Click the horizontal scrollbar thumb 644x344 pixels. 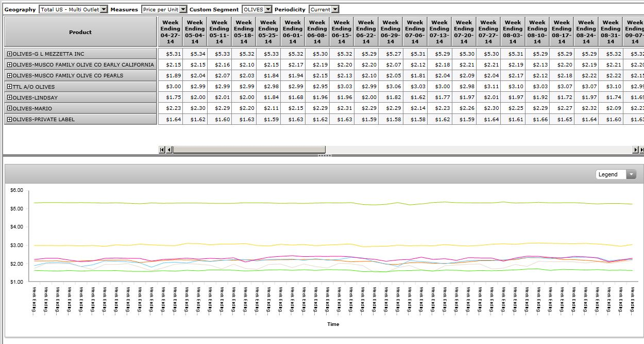pos(249,150)
